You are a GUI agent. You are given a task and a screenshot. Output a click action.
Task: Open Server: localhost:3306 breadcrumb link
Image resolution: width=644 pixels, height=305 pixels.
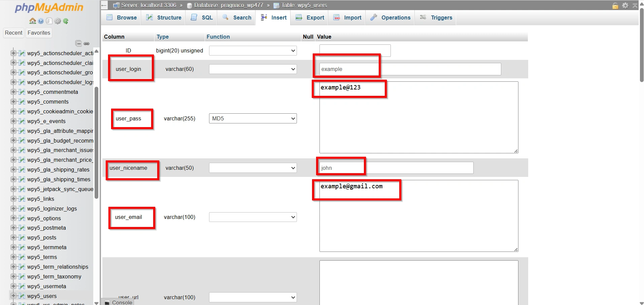[x=148, y=5]
